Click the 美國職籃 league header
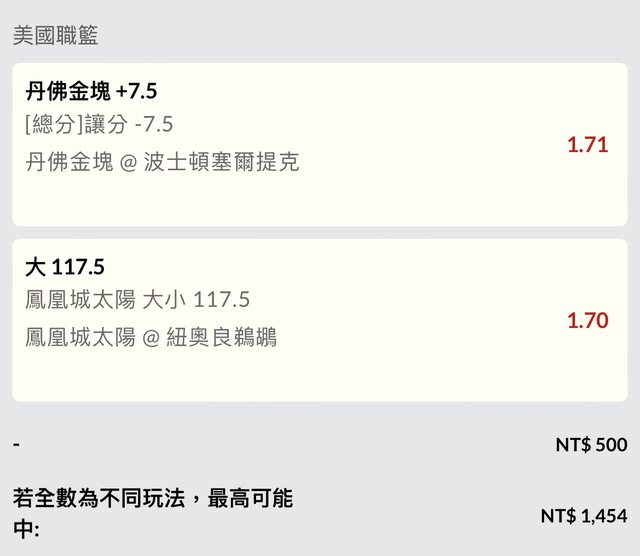The width and height of the screenshot is (640, 556). coord(55,36)
